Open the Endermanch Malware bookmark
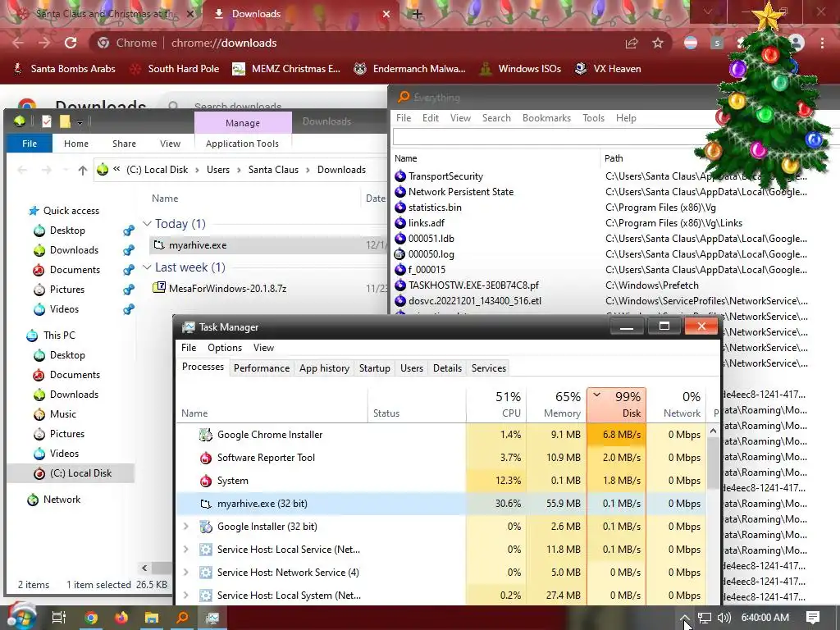 [x=410, y=69]
